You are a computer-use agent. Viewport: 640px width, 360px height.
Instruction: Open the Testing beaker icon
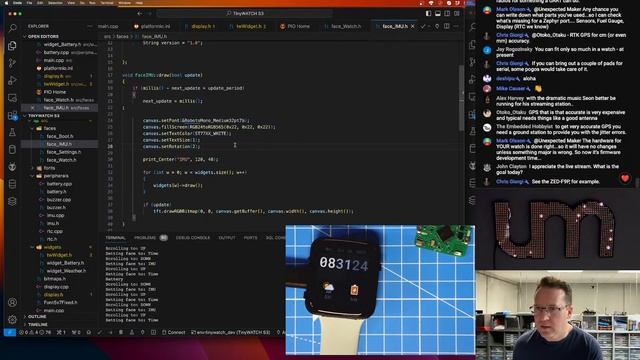point(12,132)
